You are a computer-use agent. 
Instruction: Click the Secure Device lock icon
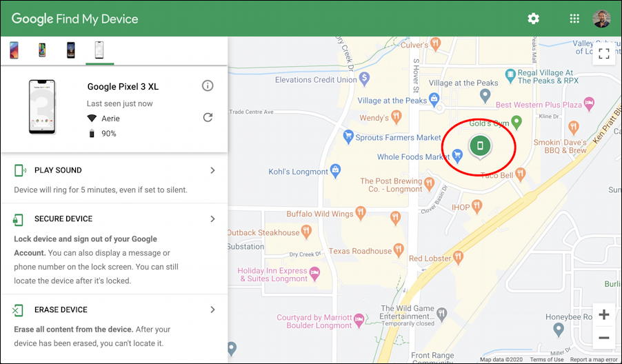[18, 219]
